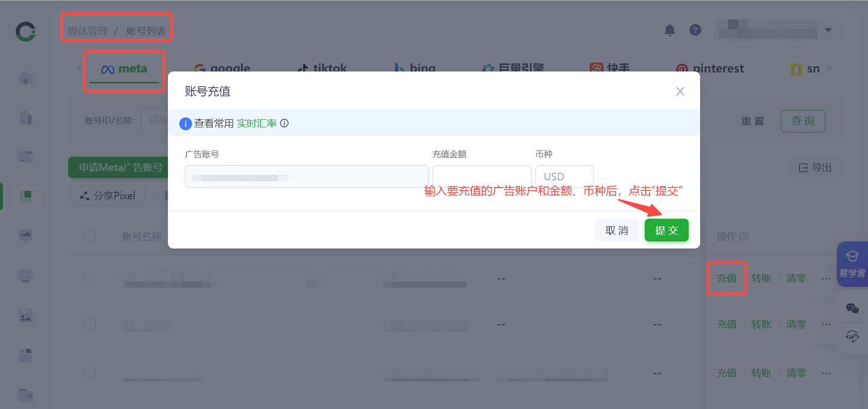Submit the recharge with 提交 button
The image size is (868, 409).
[x=666, y=231]
